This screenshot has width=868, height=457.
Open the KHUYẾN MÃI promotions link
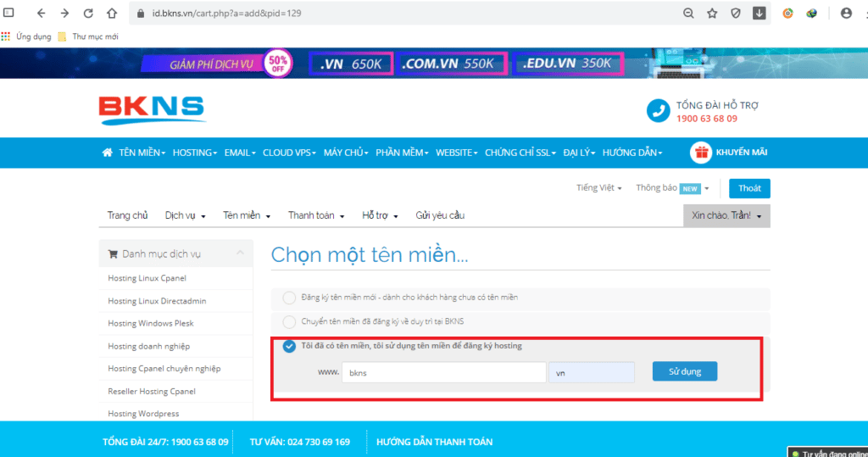741,153
